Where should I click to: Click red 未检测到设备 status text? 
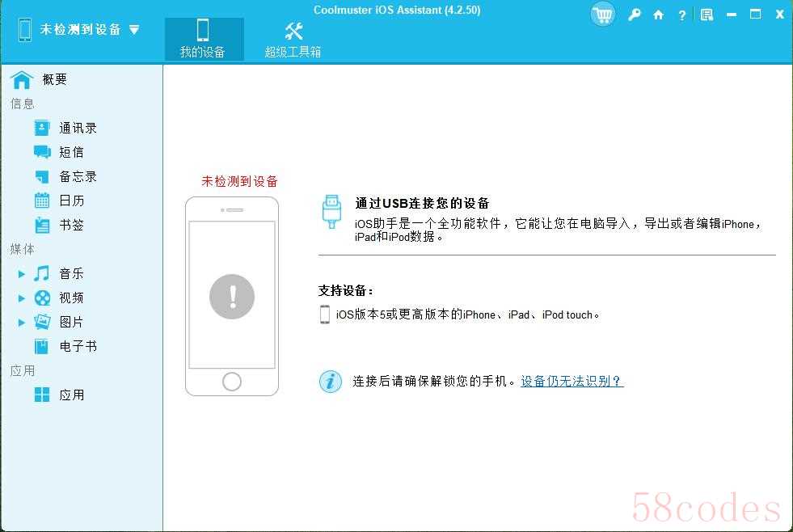coord(240,182)
